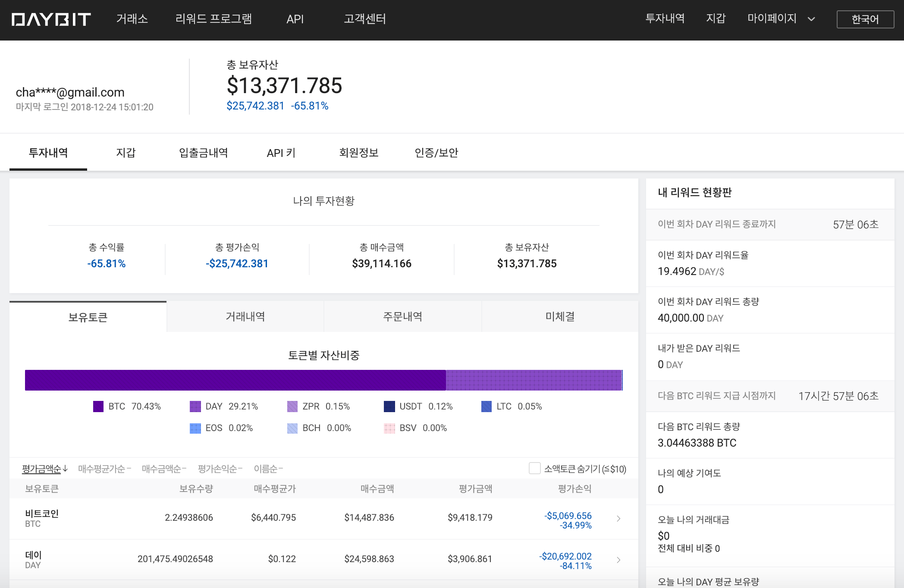Expand the 데이 row details arrow

[x=619, y=559]
